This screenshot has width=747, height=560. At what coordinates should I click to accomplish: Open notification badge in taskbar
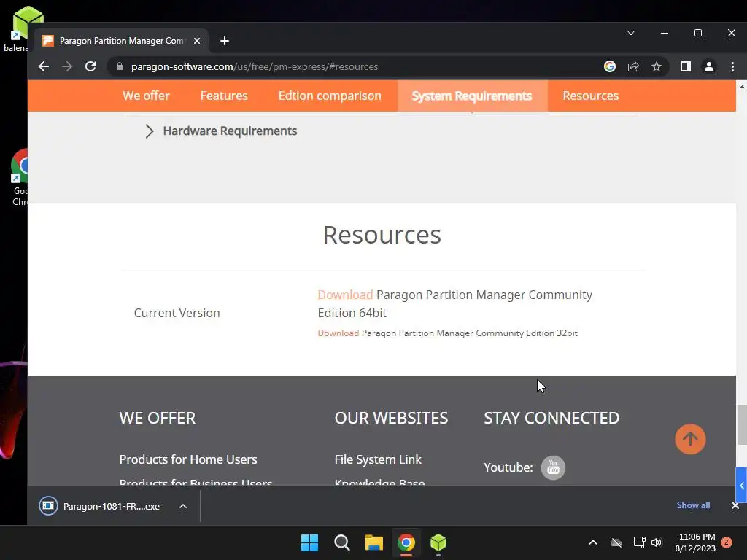pos(727,542)
